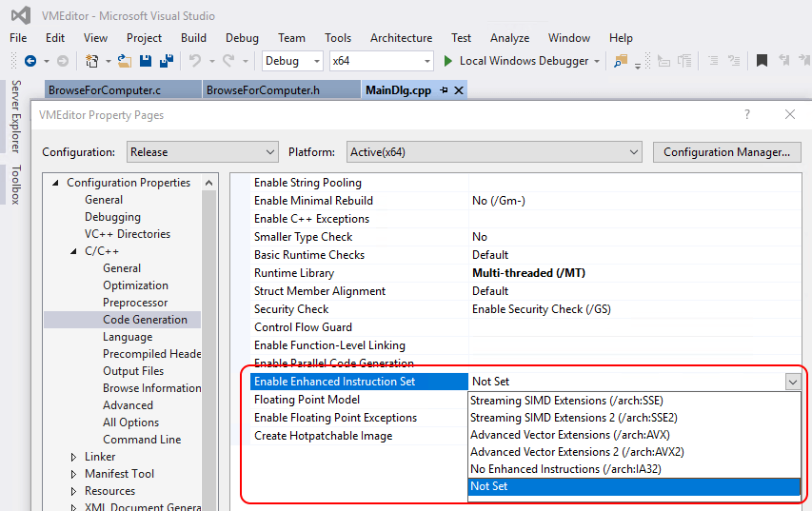Open the Build menu
This screenshot has height=511, width=812.
193,38
